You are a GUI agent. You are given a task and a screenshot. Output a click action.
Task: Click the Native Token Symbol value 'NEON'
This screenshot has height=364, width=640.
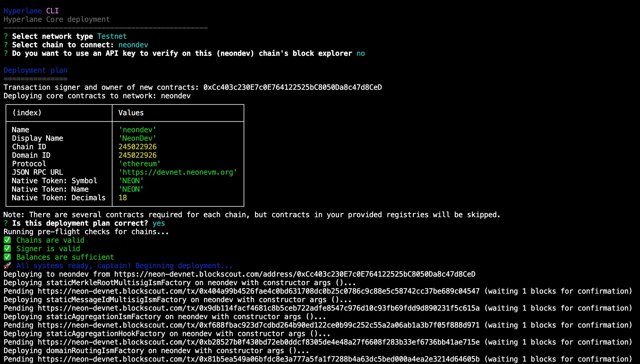(x=131, y=181)
